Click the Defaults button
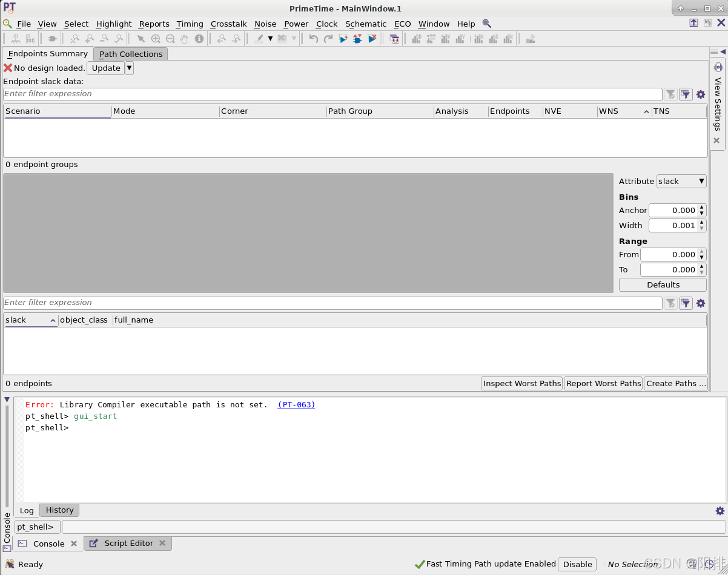Screen dimensions: 728x575 tap(663, 284)
